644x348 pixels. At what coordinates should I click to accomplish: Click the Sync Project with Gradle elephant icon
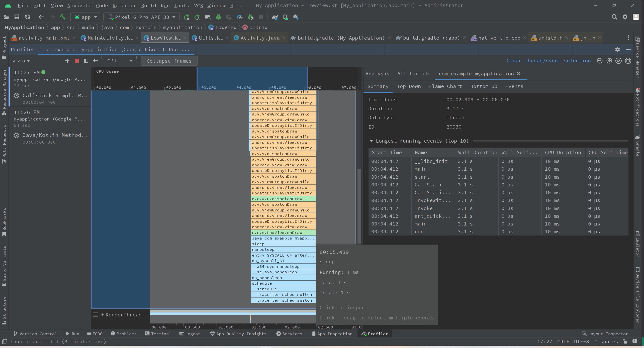[x=275, y=17]
